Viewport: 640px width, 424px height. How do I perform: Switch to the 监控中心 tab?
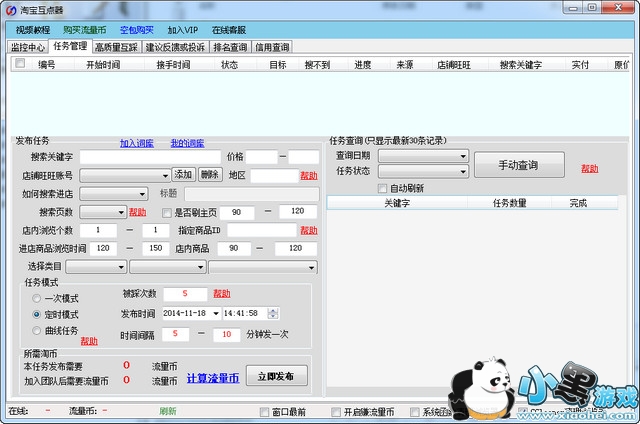[x=28, y=47]
